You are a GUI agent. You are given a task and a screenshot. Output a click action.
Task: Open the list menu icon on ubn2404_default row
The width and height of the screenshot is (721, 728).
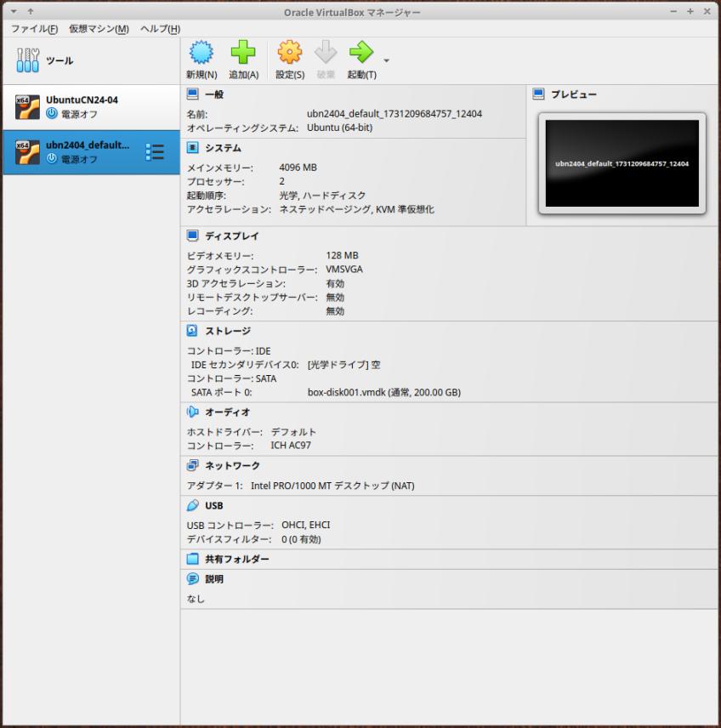pyautogui.click(x=155, y=152)
